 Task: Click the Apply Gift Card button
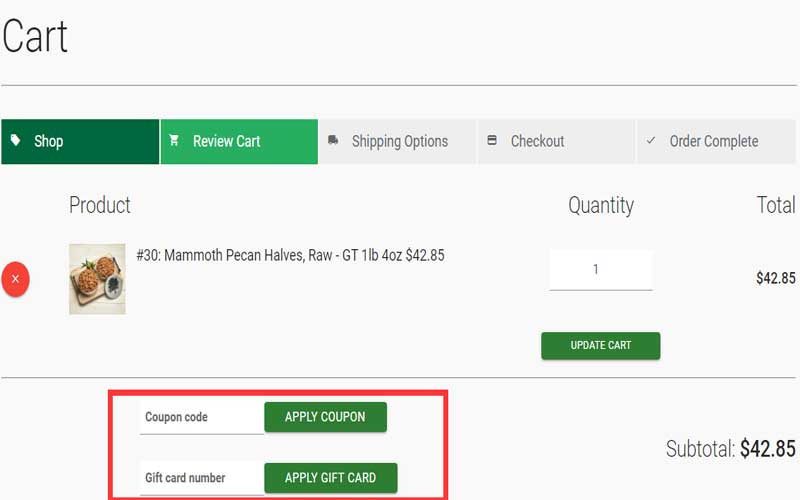[x=331, y=478]
